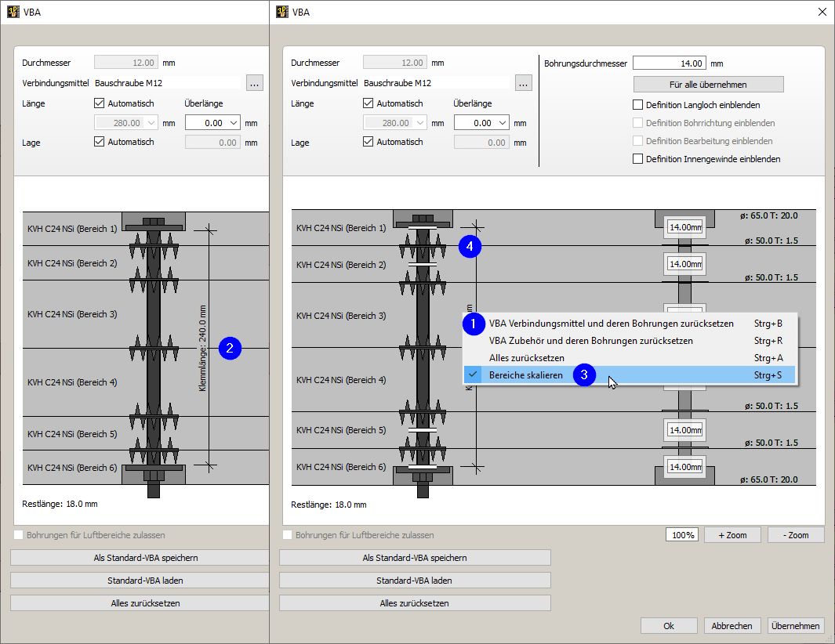Click Abbrechen to cancel the dialog
Viewport: 835px width, 644px height.
[732, 626]
